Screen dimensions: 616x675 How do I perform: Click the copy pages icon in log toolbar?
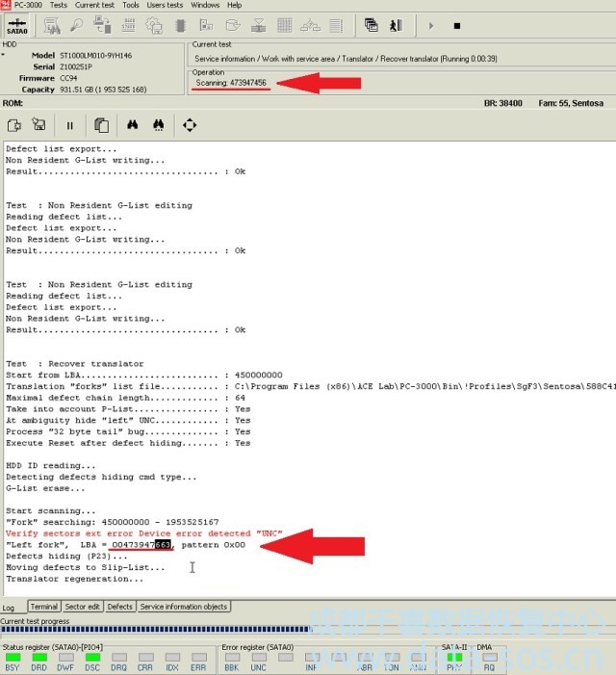click(x=101, y=124)
